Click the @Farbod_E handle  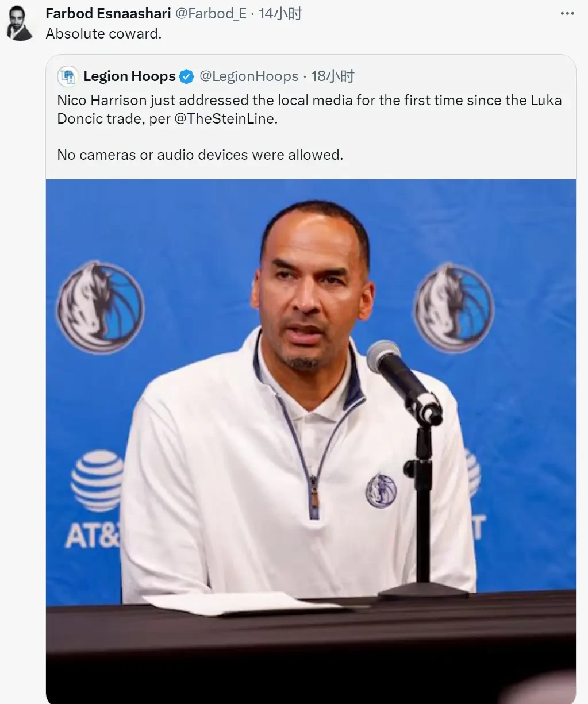pyautogui.click(x=211, y=14)
